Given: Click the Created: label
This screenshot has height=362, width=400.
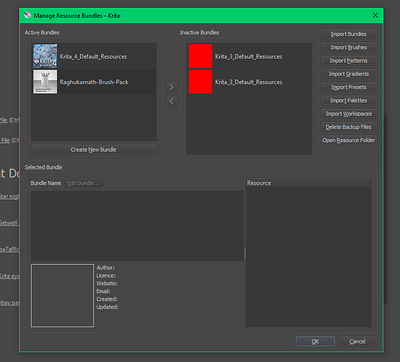Looking at the screenshot, I should (x=107, y=299).
